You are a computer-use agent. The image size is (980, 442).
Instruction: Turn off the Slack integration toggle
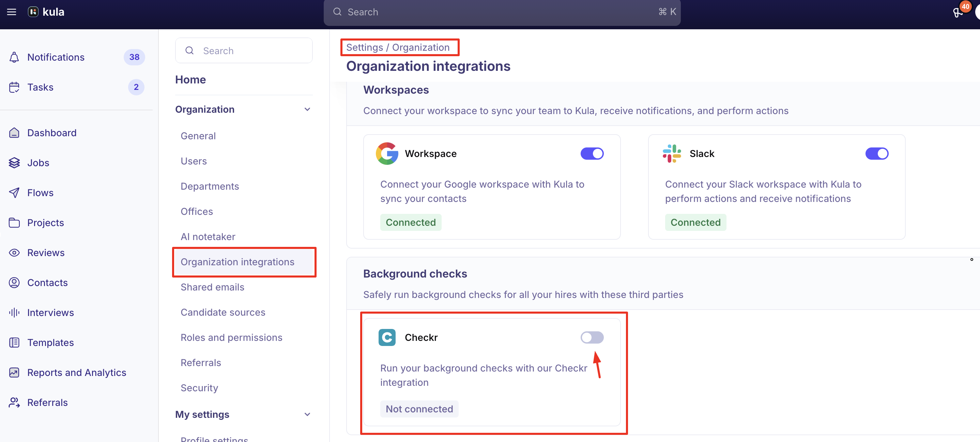876,154
